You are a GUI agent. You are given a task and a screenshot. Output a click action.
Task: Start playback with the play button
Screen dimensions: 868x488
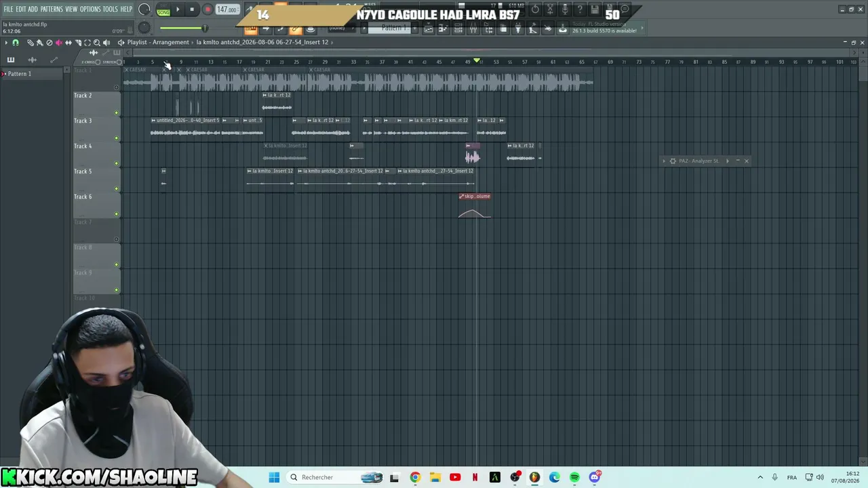(178, 9)
